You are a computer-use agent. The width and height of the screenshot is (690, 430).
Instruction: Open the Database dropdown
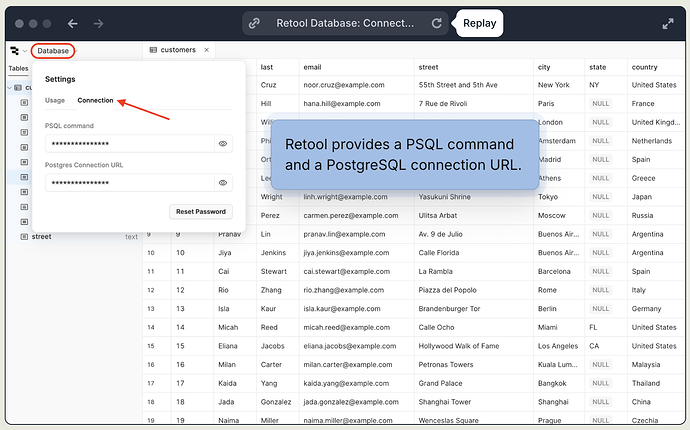53,51
